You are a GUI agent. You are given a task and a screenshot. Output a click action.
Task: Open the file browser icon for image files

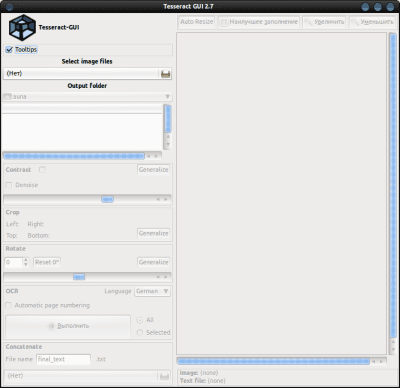click(x=165, y=74)
